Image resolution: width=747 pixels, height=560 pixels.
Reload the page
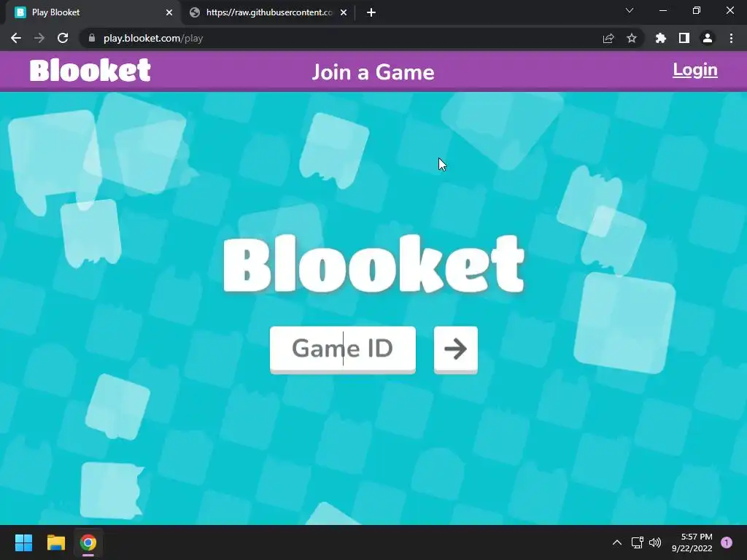[x=63, y=38]
